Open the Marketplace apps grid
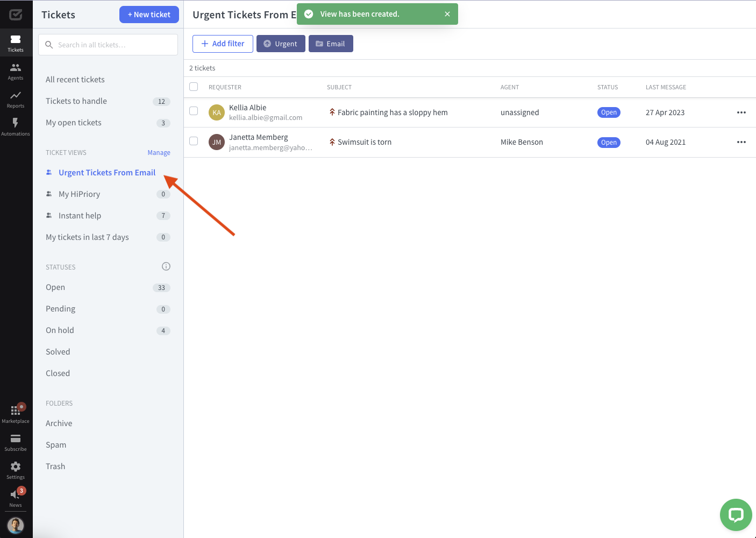 coord(16,414)
